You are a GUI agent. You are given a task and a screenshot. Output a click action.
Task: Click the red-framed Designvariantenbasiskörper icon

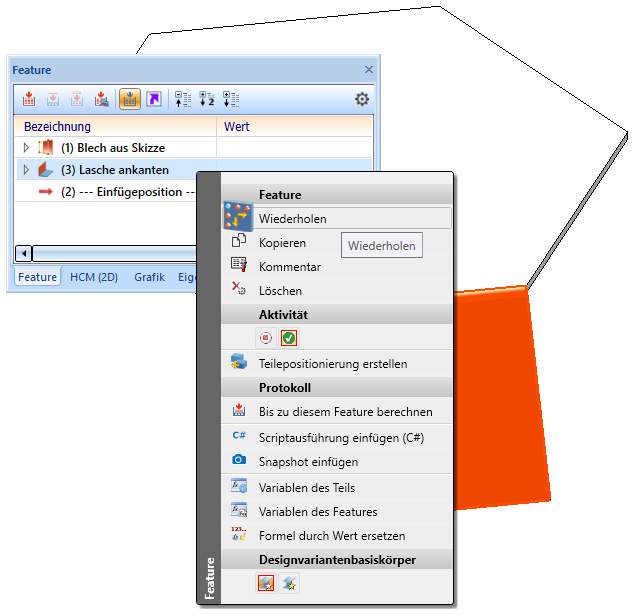266,584
